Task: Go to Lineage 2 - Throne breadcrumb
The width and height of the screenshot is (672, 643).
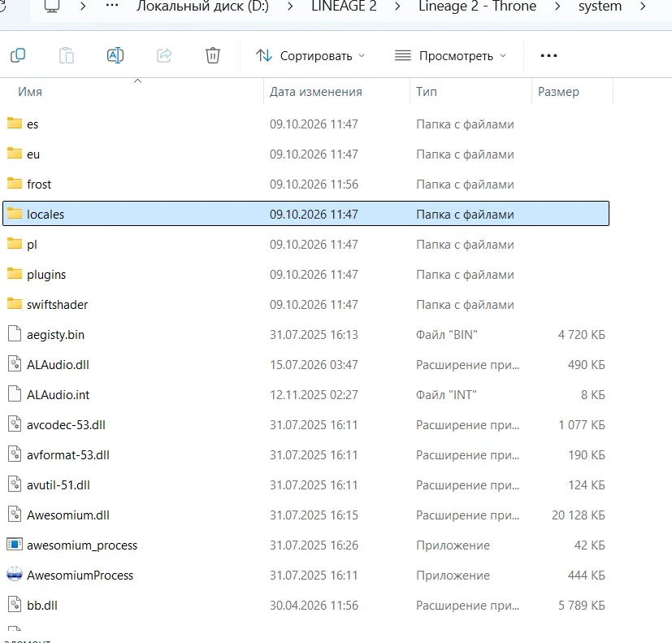Action: click(x=477, y=7)
